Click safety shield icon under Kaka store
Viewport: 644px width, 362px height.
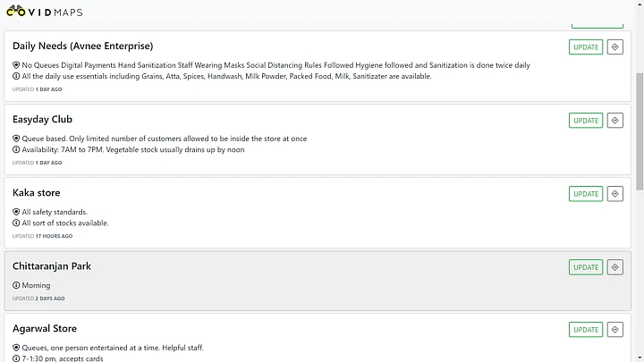pos(16,212)
